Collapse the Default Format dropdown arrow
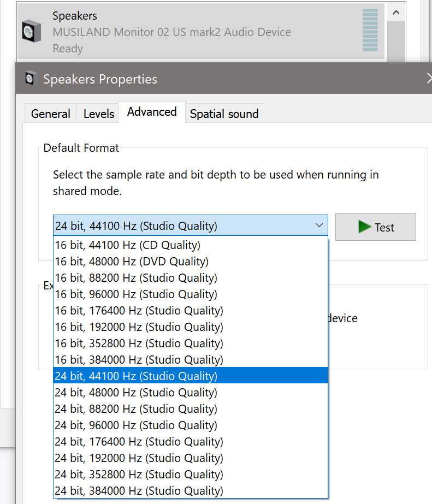This screenshot has height=504, width=432. click(x=319, y=226)
